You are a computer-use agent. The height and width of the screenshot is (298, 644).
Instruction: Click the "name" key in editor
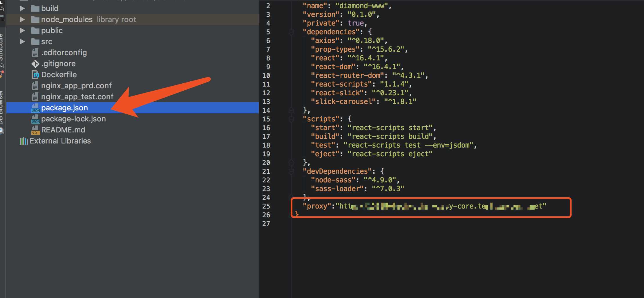pos(315,6)
